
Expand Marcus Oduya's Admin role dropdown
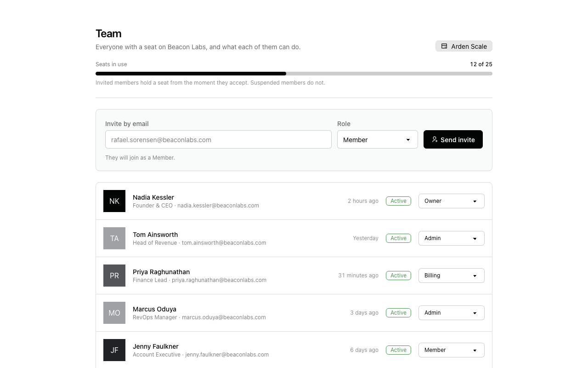click(x=452, y=313)
